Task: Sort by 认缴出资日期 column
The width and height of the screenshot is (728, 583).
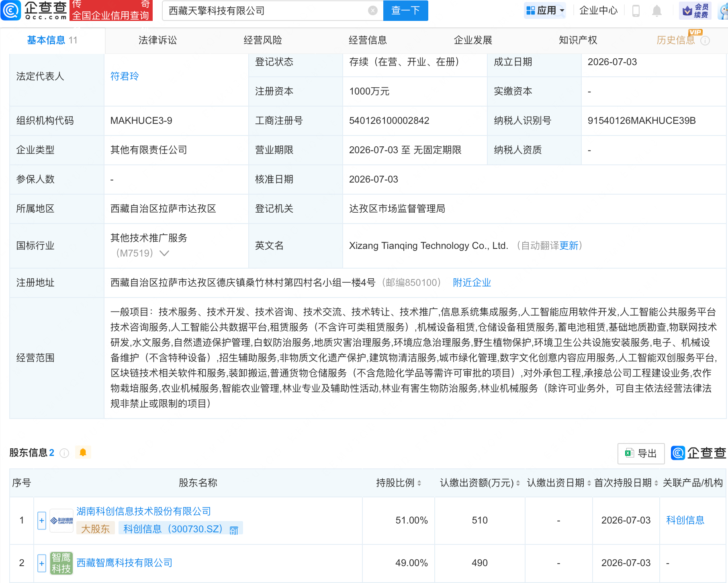Action: (589, 483)
